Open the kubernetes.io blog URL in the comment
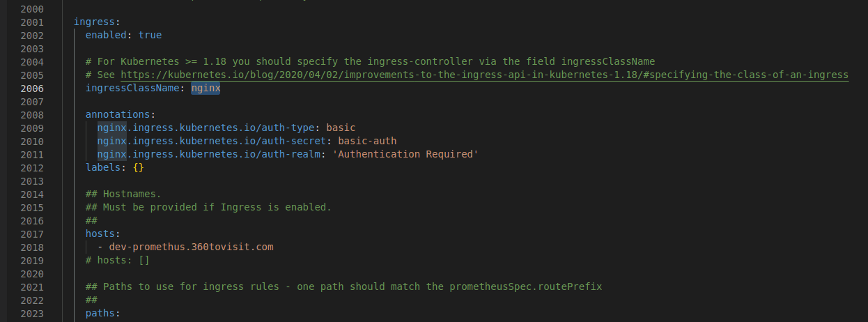 tap(484, 75)
